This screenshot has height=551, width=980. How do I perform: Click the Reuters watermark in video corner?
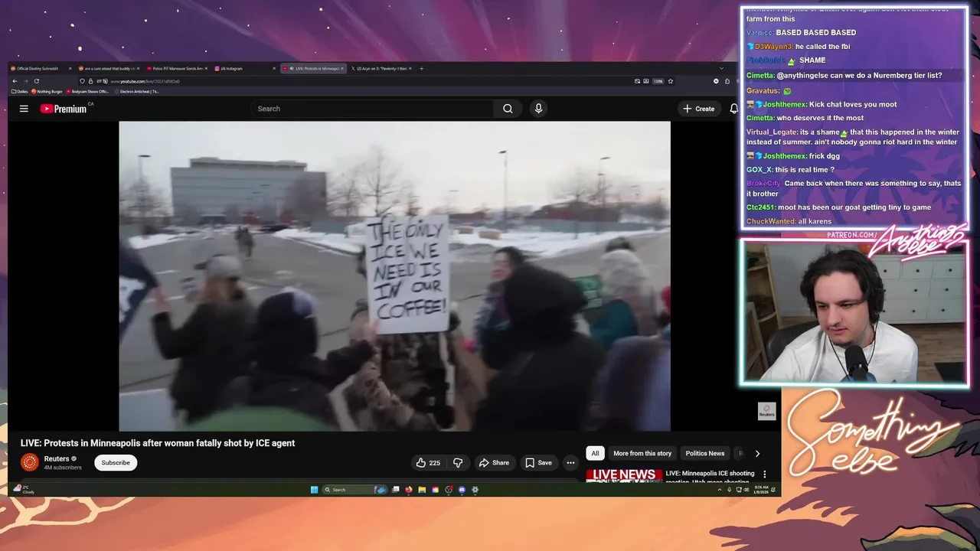(x=766, y=411)
